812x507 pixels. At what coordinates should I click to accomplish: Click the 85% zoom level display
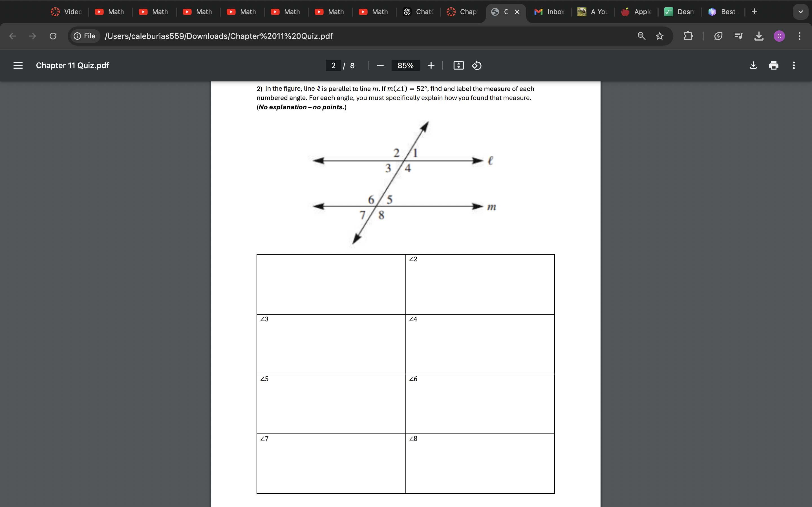coord(405,65)
